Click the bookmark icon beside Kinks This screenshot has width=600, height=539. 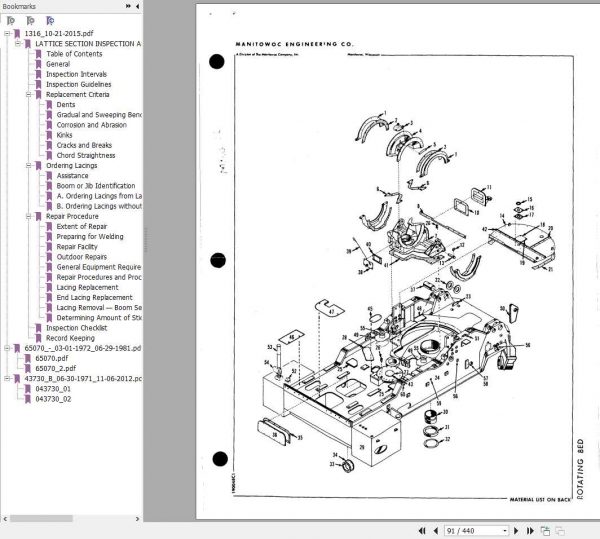49,135
